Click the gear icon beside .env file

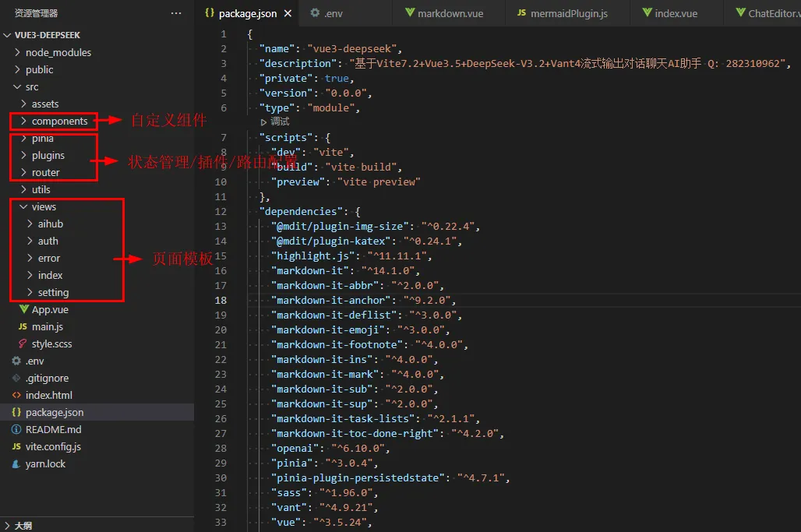(x=17, y=361)
